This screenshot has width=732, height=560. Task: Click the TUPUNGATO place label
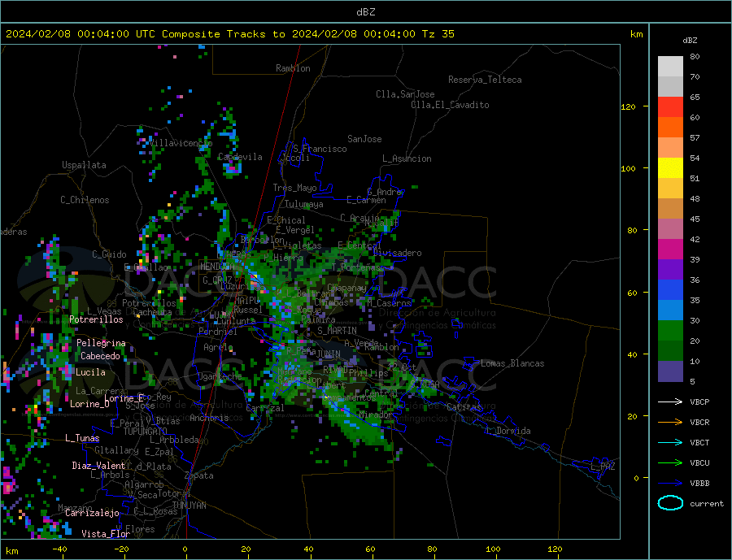pyautogui.click(x=146, y=432)
